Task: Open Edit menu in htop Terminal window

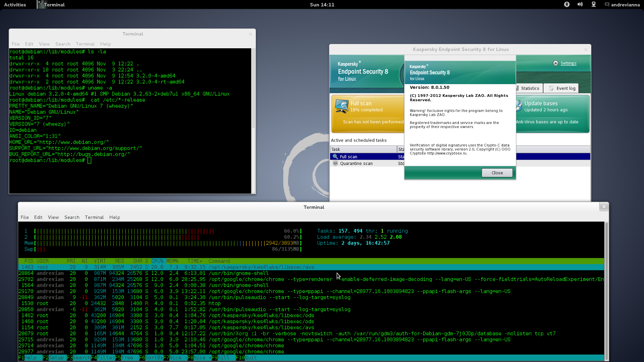Action: (x=38, y=217)
